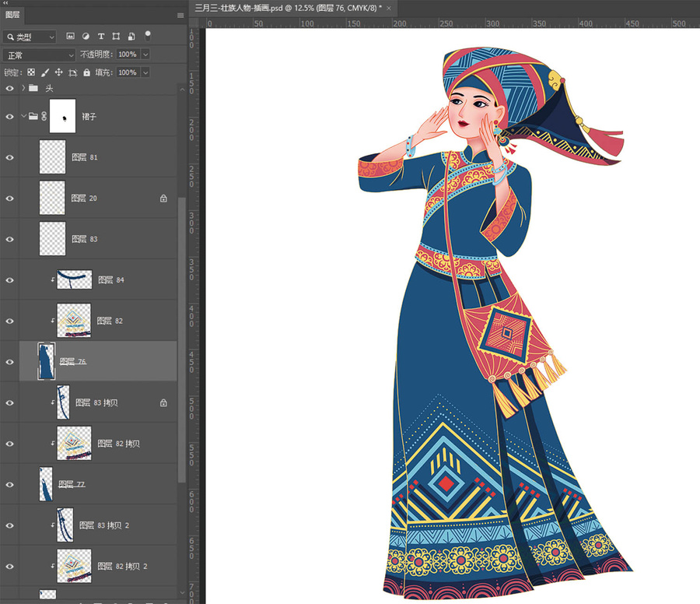The image size is (700, 604).
Task: Click the thumbnail of 图层 82
Action: point(74,321)
